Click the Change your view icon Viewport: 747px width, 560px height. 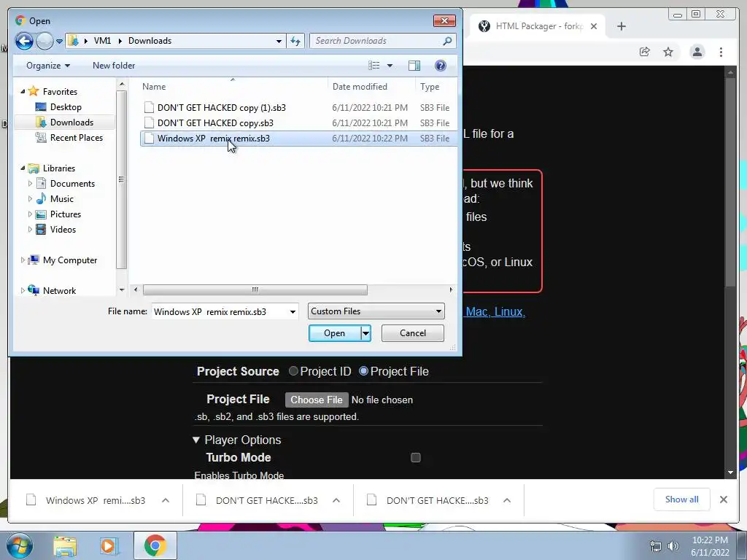point(374,66)
